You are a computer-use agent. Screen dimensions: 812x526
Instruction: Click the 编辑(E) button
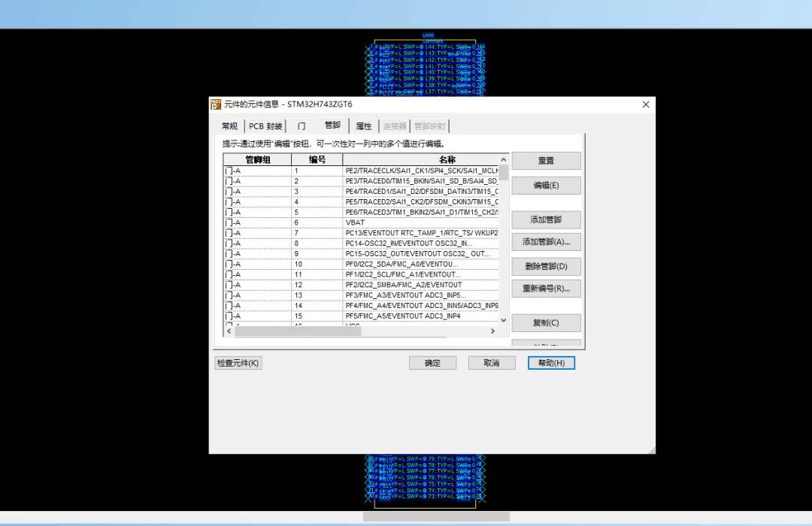(546, 186)
